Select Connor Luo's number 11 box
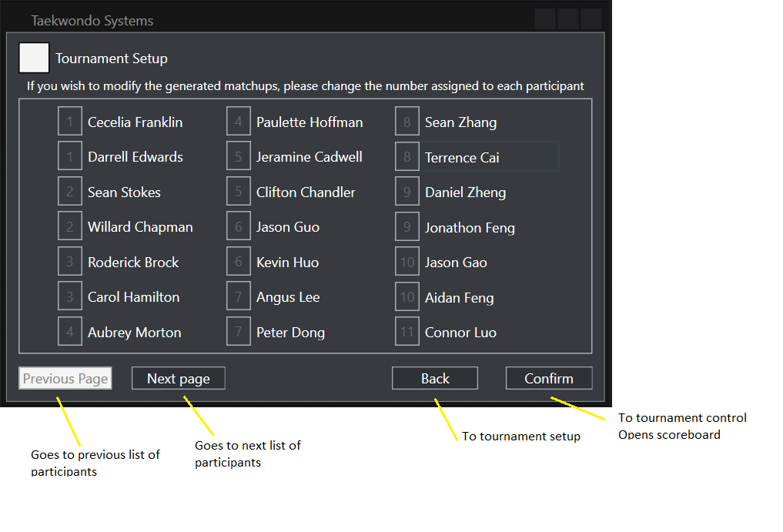This screenshot has width=783, height=532. [407, 332]
